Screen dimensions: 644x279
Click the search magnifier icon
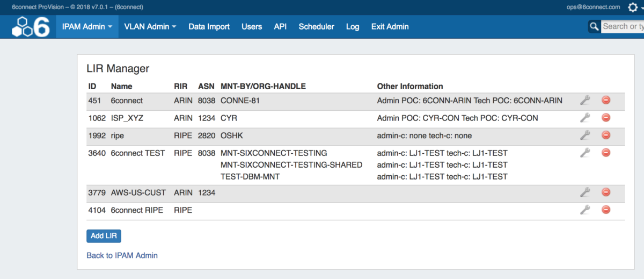tap(594, 26)
